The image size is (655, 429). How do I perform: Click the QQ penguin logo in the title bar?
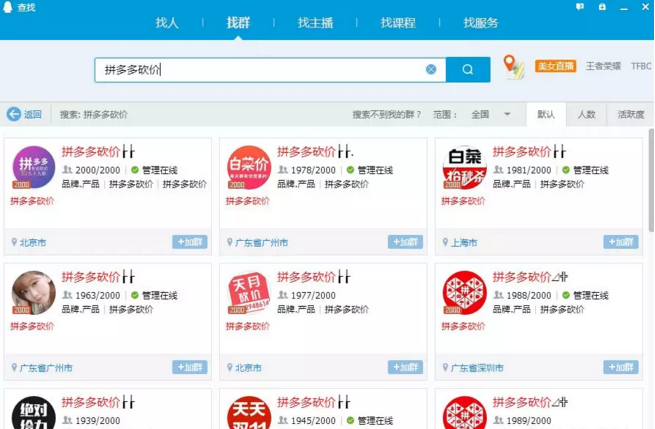point(8,7)
